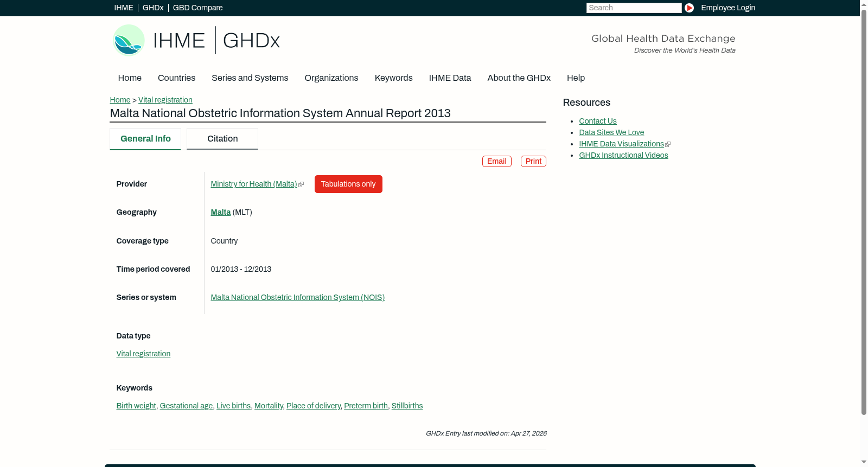Viewport: 868px width, 467px height.
Task: Open the About the GHDx menu
Action: 519,78
